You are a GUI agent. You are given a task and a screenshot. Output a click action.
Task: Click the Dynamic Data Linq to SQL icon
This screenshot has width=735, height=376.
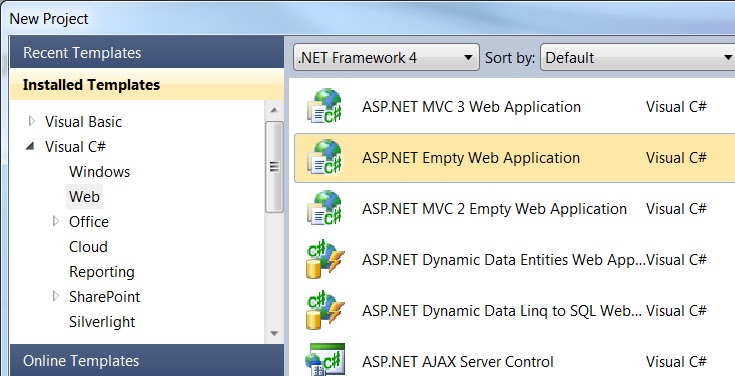click(x=324, y=310)
